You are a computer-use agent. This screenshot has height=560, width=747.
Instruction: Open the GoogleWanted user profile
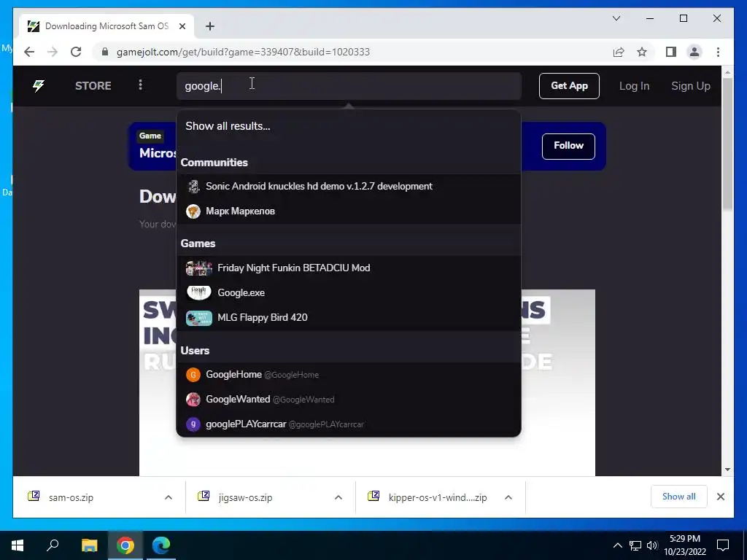click(x=349, y=400)
